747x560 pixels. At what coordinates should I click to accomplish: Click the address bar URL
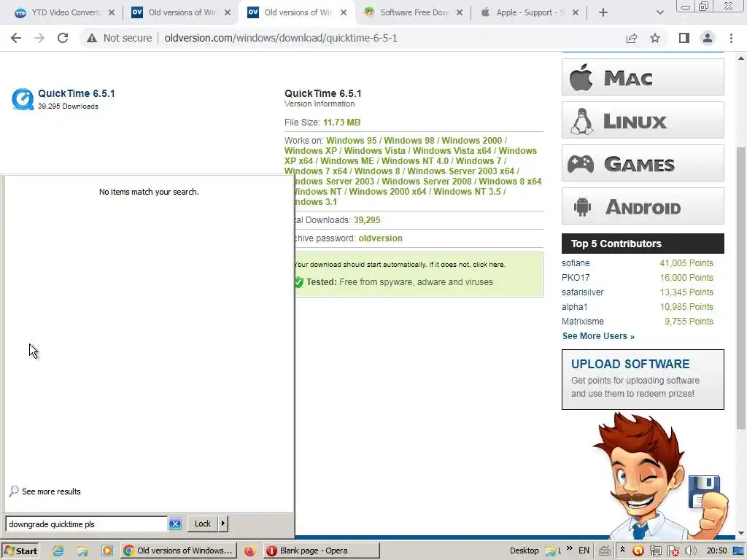[x=281, y=38]
